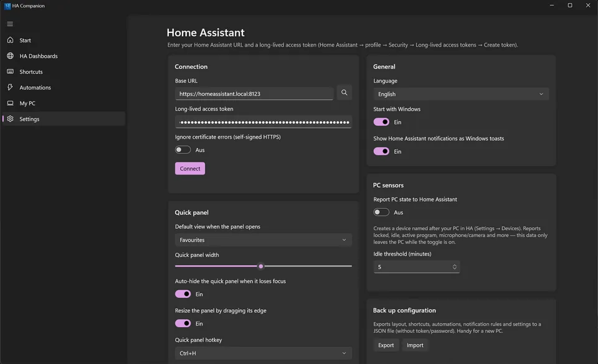This screenshot has height=364, width=598.
Task: Click the Idle threshold stepper arrows
Action: (x=454, y=267)
